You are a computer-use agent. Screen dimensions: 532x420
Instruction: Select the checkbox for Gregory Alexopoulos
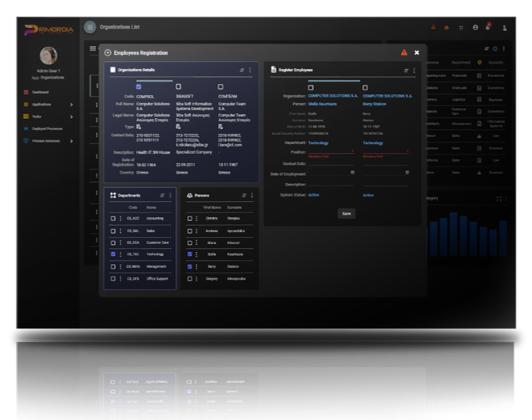point(189,279)
